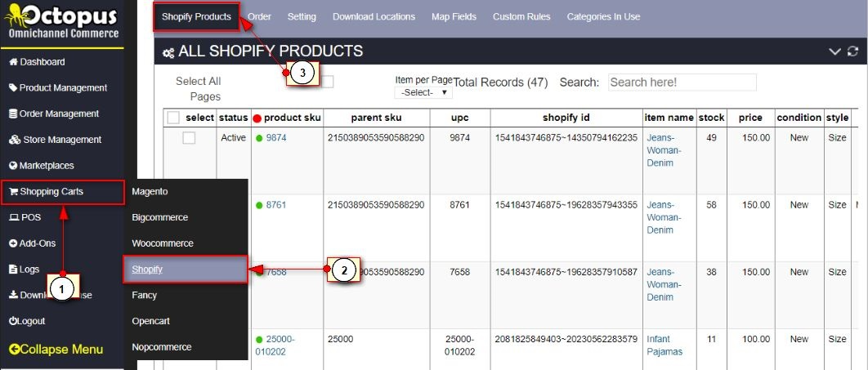
Task: Switch to the Categories In Use tab
Action: (x=603, y=16)
